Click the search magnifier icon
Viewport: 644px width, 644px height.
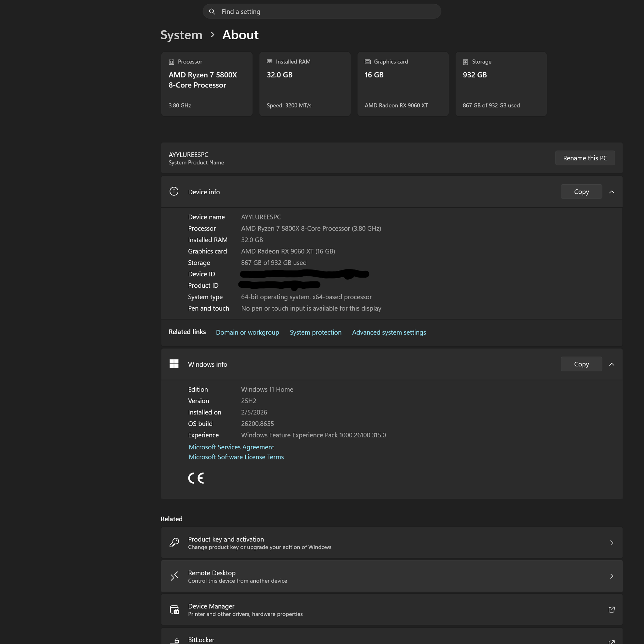pos(212,12)
